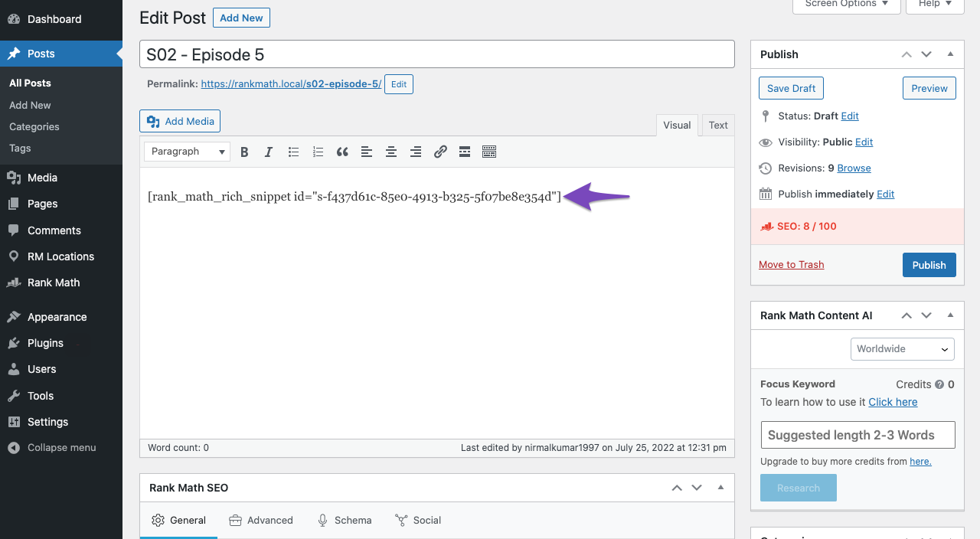Insert a numbered list
The height and width of the screenshot is (539, 980).
coord(318,152)
